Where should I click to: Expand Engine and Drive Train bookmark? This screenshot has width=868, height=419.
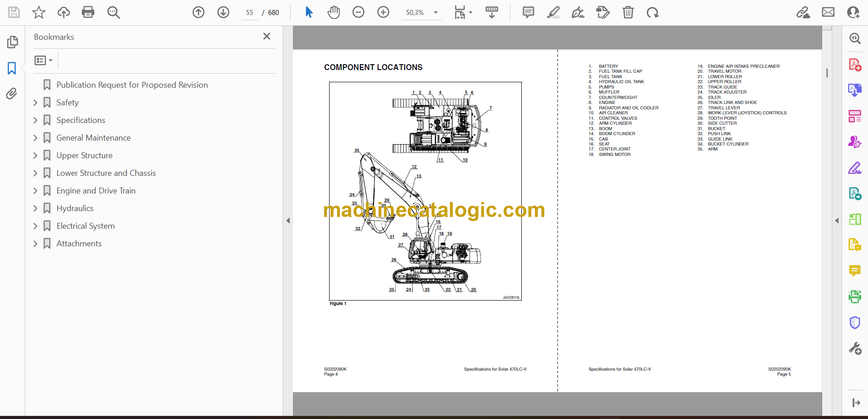click(x=35, y=191)
